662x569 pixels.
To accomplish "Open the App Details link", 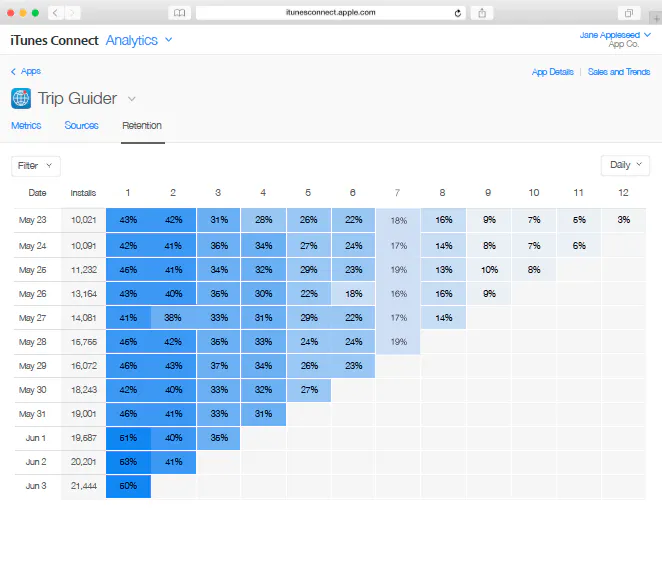I will (x=552, y=72).
